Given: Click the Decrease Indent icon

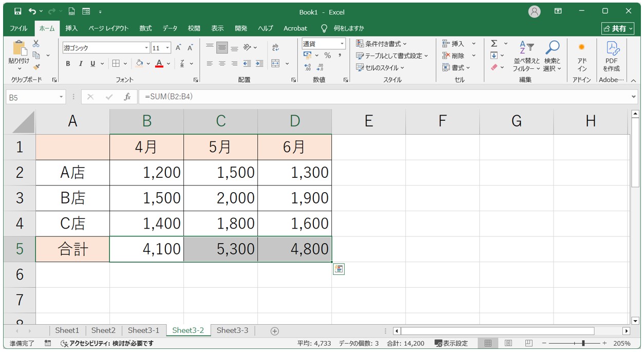Looking at the screenshot, I should coord(247,64).
